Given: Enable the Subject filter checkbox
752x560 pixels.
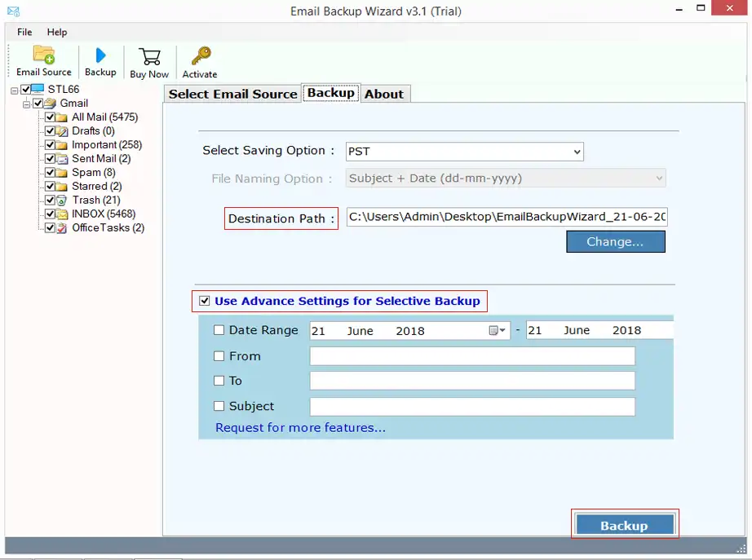Looking at the screenshot, I should coord(219,406).
